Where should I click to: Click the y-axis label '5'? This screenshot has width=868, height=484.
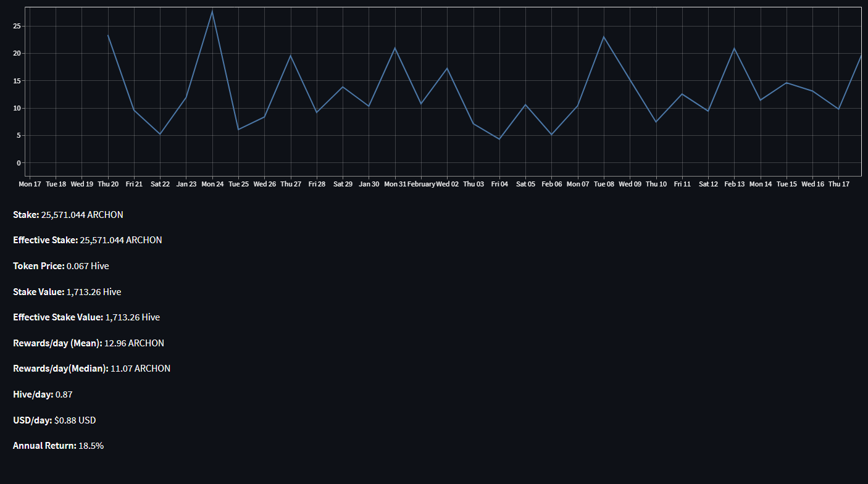tap(19, 135)
